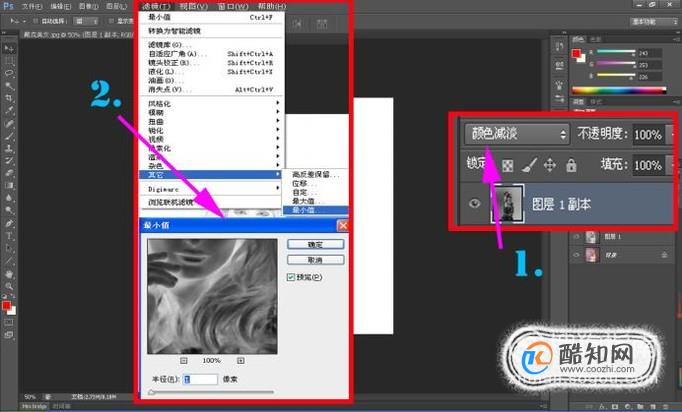The image size is (682, 412).
Task: Choose 最大值 in 其它 submenu
Action: tap(315, 201)
